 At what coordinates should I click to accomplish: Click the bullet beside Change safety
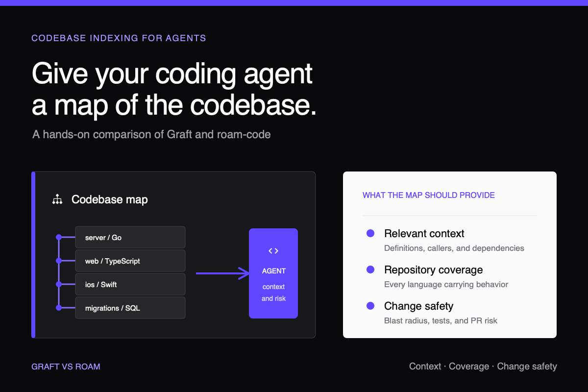pos(370,306)
